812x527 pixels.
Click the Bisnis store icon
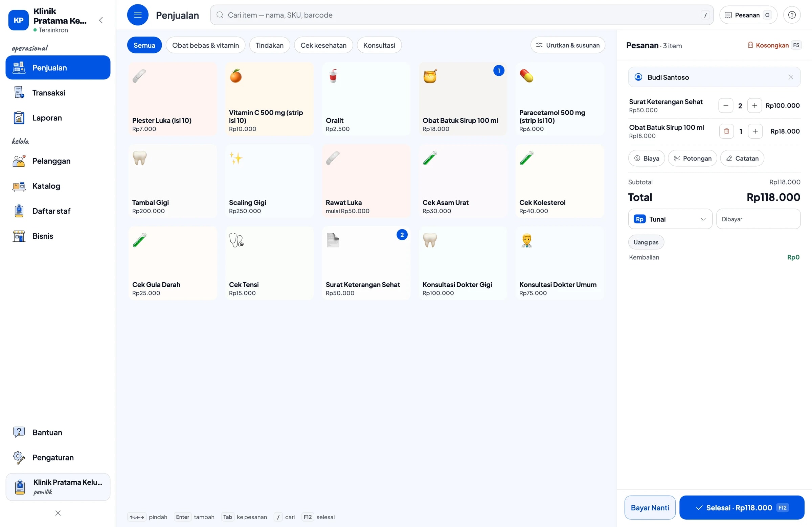[x=19, y=236]
